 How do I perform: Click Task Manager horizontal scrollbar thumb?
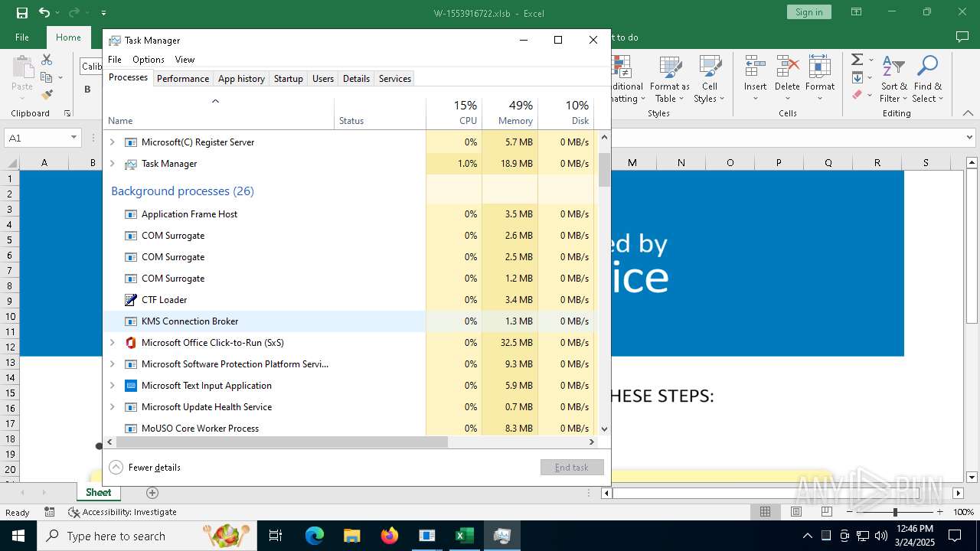click(281, 442)
